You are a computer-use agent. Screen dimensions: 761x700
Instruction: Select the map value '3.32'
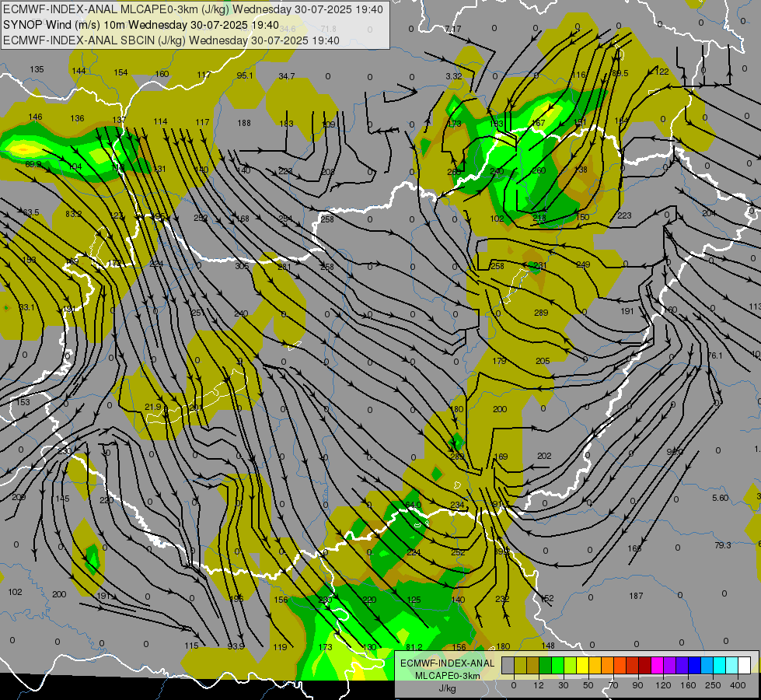coord(453,76)
